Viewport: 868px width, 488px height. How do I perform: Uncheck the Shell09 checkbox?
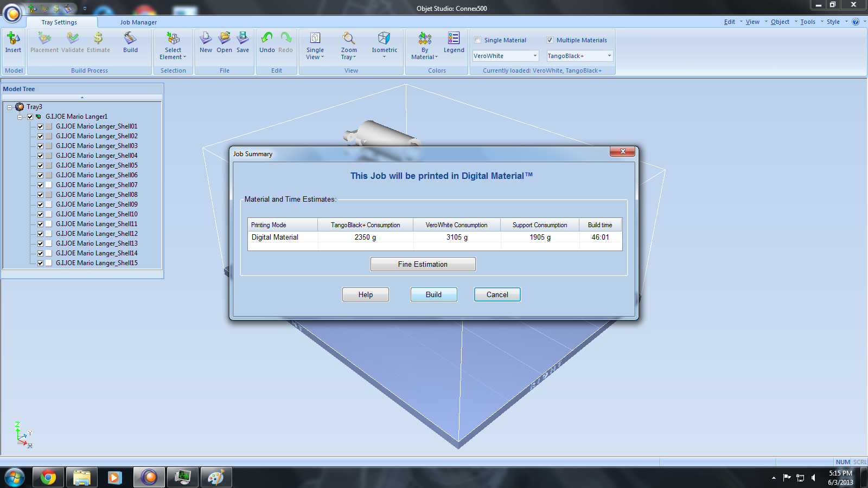coord(40,204)
